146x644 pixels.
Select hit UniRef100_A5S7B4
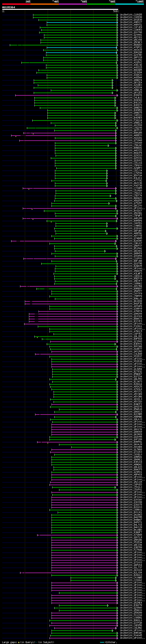coord(131,286)
